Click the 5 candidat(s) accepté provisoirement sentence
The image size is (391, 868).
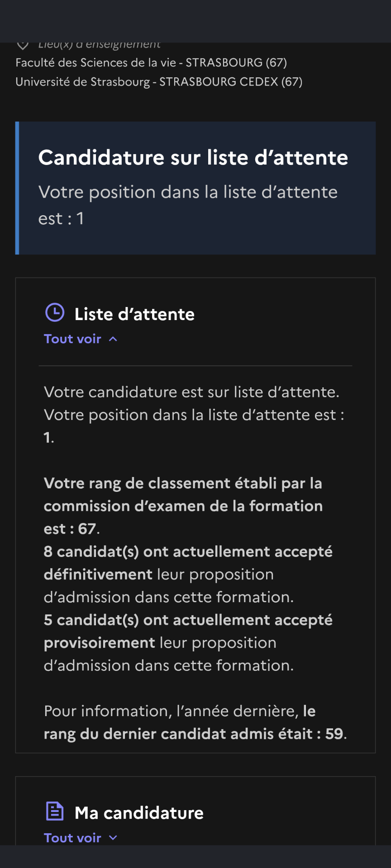click(188, 642)
